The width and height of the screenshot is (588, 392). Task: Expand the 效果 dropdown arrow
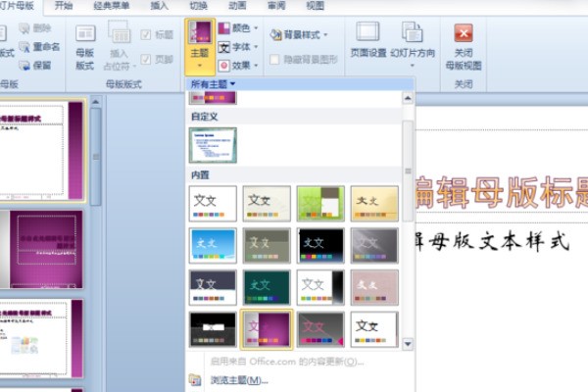point(256,66)
